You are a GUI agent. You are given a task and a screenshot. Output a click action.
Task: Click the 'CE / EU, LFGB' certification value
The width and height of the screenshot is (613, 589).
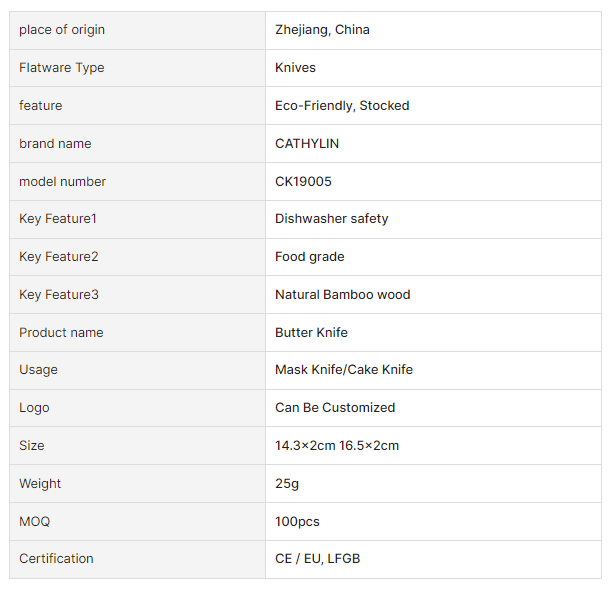click(x=317, y=559)
